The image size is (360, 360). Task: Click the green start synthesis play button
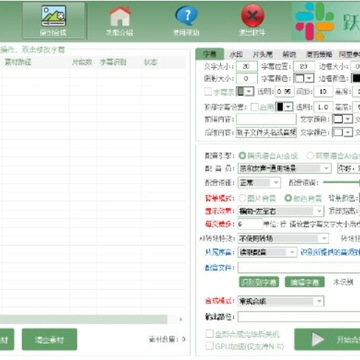(x=327, y=339)
